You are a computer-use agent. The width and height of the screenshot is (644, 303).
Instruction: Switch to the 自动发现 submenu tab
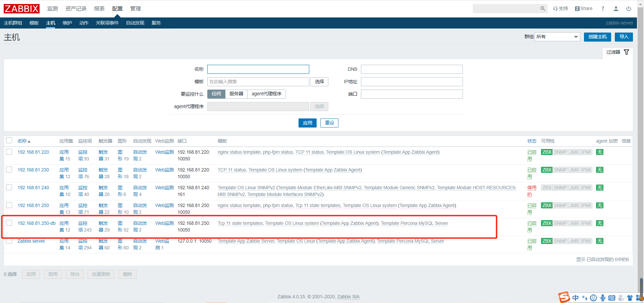pos(135,23)
